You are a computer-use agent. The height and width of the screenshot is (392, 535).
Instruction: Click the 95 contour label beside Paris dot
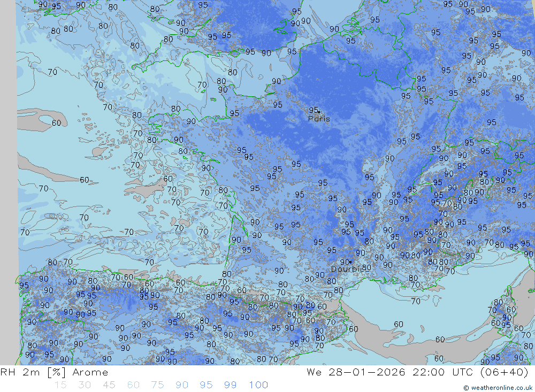tap(313, 110)
